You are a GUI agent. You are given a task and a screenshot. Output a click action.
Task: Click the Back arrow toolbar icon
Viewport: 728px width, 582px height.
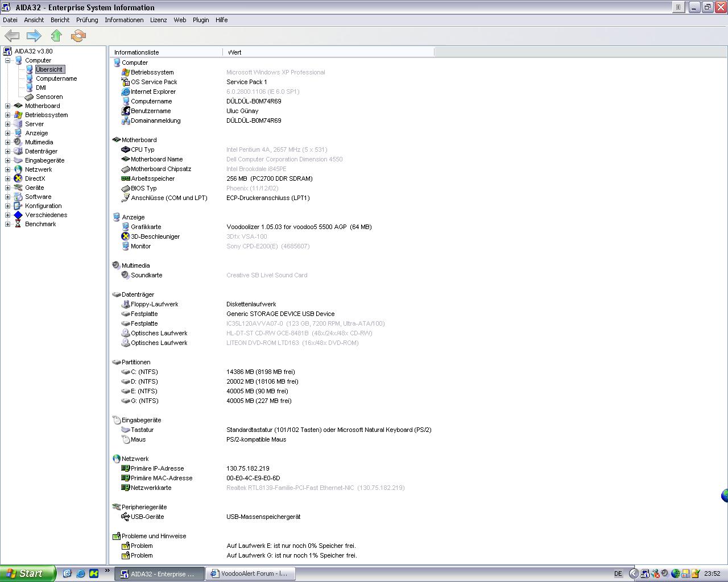(x=12, y=36)
